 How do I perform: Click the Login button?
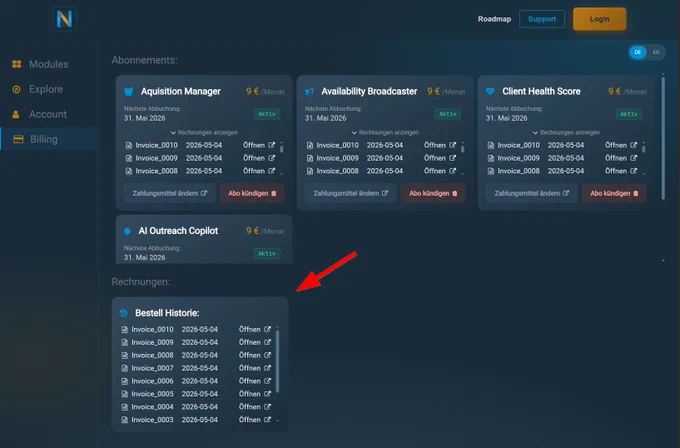pyautogui.click(x=599, y=19)
